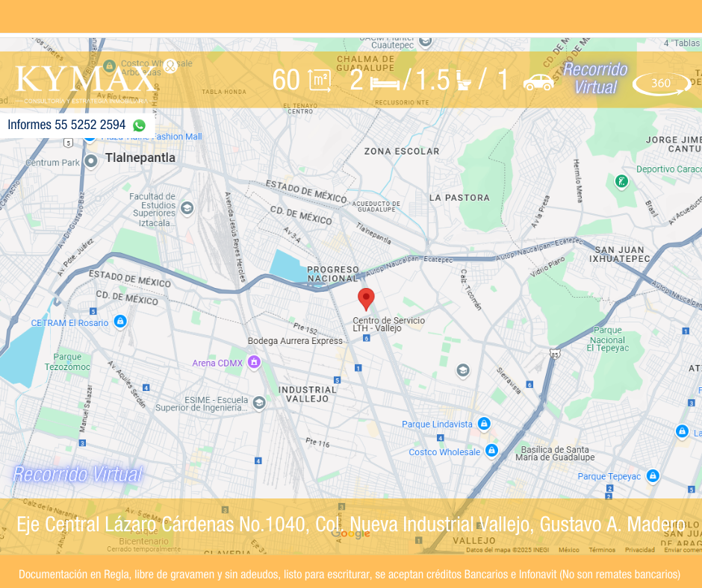Click SAN JUAN IXHUATEPEC label
Screen dimensions: 702x588
click(x=620, y=254)
